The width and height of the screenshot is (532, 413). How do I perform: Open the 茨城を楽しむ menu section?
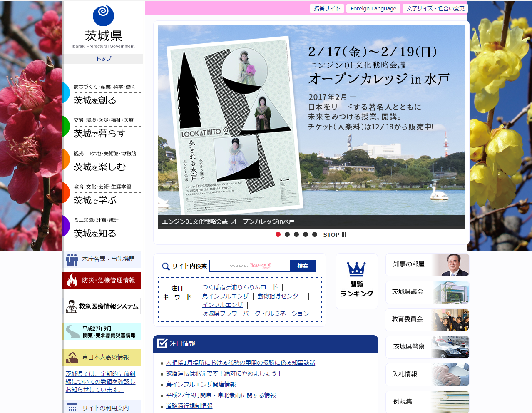coord(99,167)
